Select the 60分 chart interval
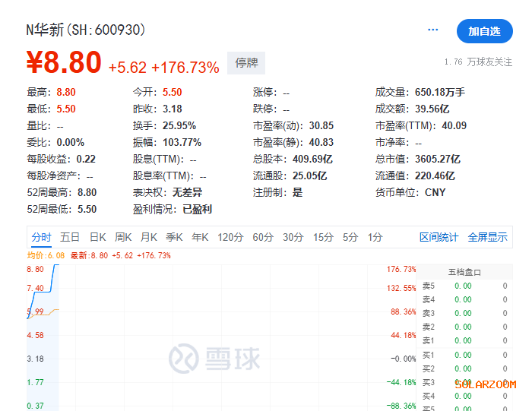Screen dimensions: 532x411 click(262, 237)
